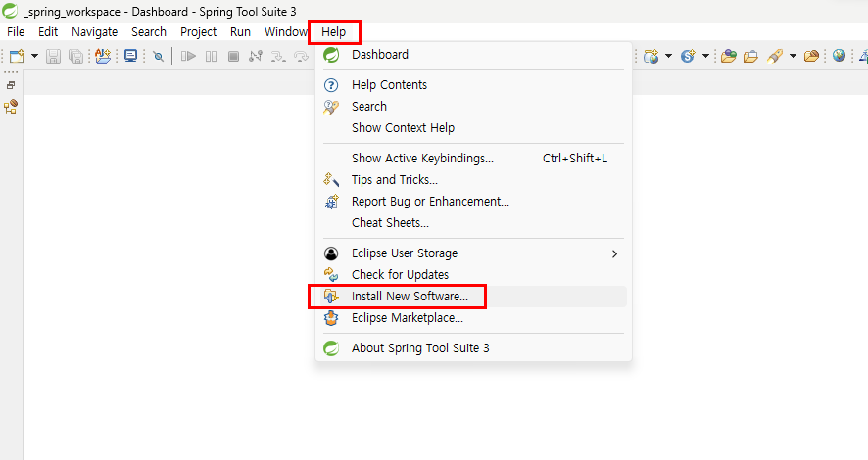Screen dimensions: 868x460
Task: Click the Save disk icon
Action: [x=53, y=56]
